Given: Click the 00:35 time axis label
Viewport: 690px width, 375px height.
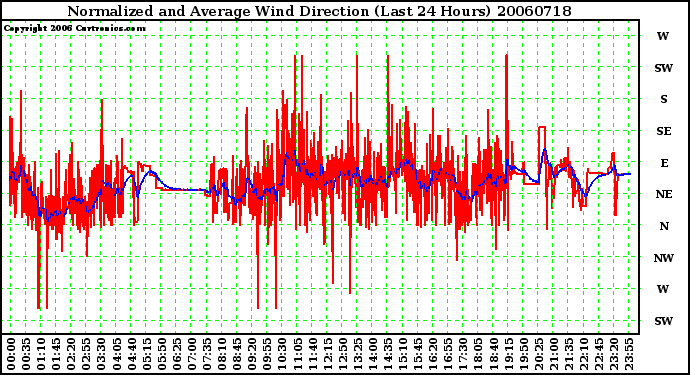Looking at the screenshot, I should [26, 354].
